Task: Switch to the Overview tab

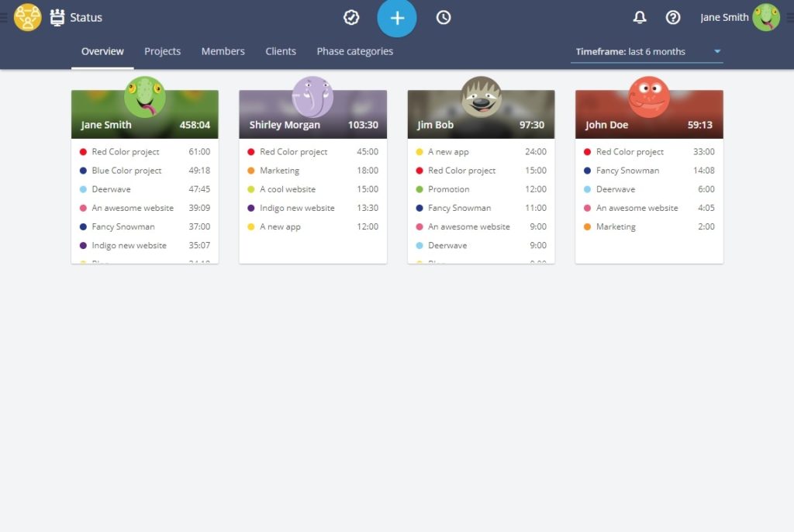Action: pos(102,51)
